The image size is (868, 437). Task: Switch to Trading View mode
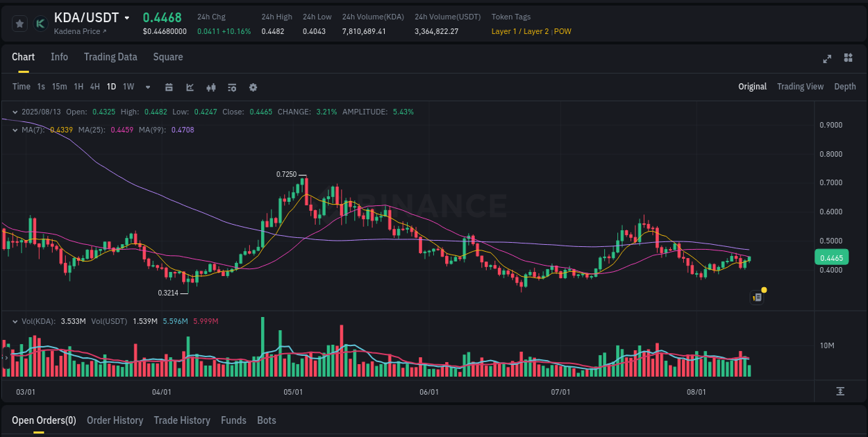click(x=800, y=87)
